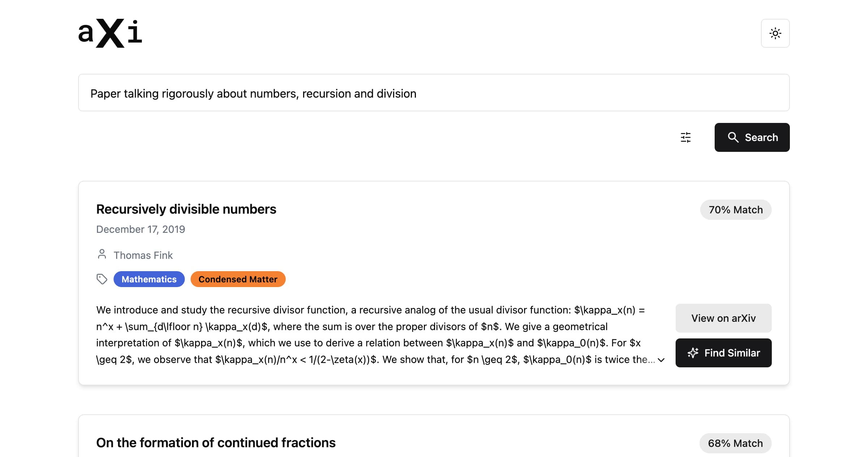Image resolution: width=868 pixels, height=457 pixels.
Task: Click the 68% Match indicator
Action: pyautogui.click(x=735, y=443)
